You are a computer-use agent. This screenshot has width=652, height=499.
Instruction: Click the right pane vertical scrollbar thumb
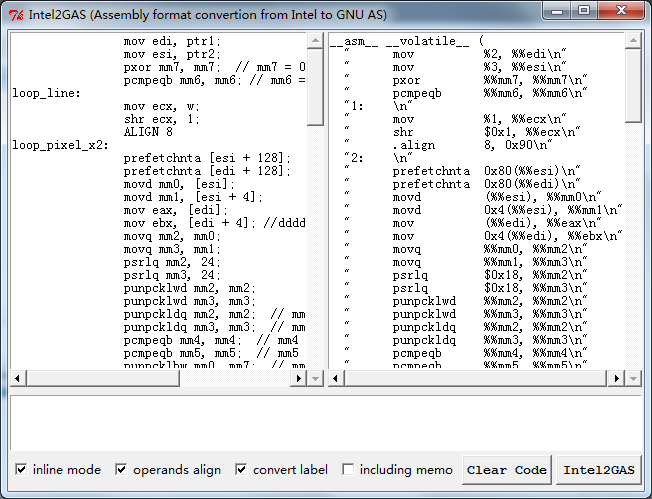(x=633, y=85)
